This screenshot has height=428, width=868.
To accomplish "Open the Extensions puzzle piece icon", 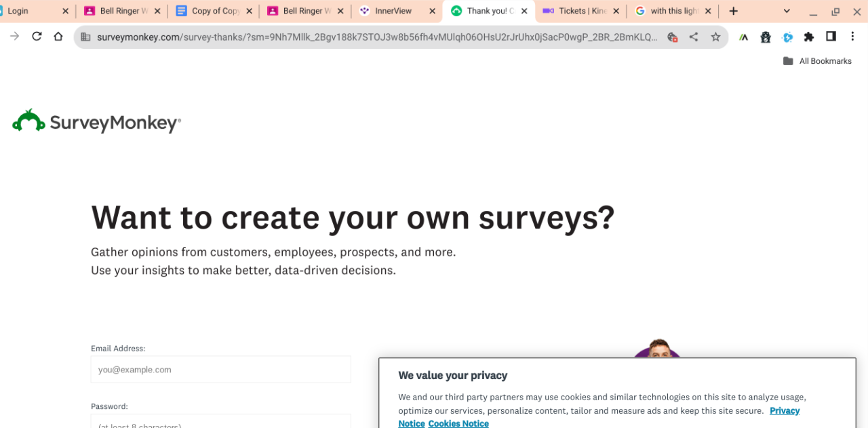I will click(809, 37).
